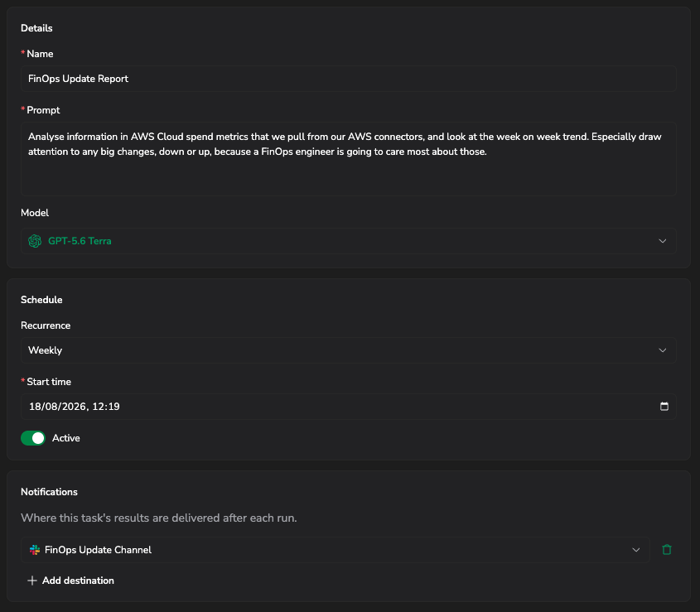Screen dimensions: 700x612
Task: Click the Notifications section heading
Action: point(49,491)
